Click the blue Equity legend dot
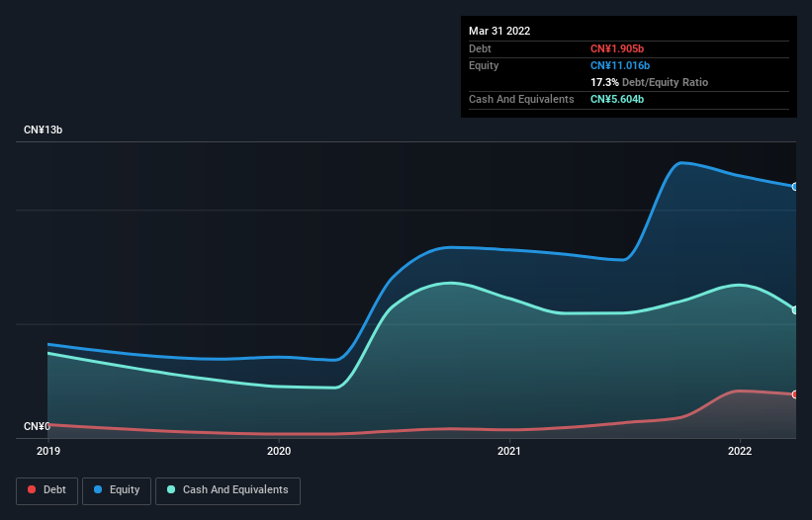Viewport: 812px width, 520px height. 98,489
